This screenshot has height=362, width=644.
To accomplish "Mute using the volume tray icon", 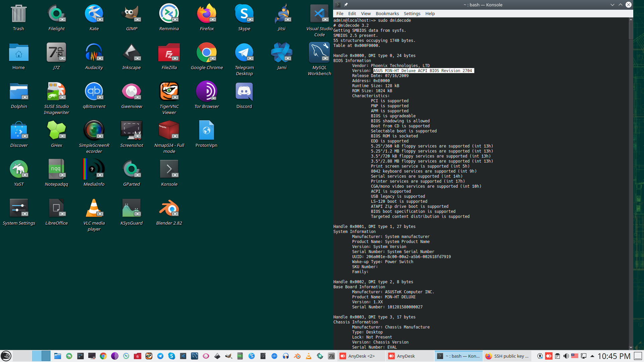I will pos(566,356).
